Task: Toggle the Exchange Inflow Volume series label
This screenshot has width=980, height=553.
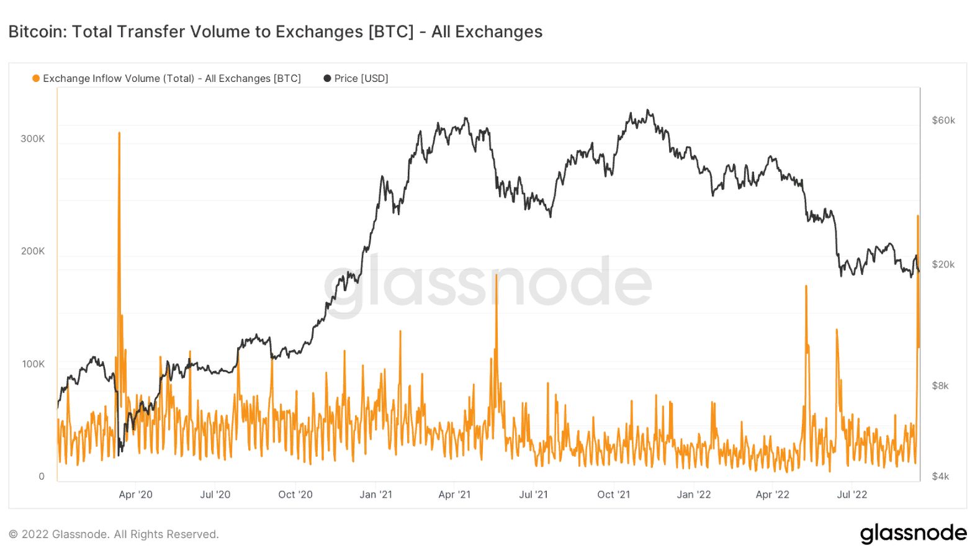Action: coord(171,78)
